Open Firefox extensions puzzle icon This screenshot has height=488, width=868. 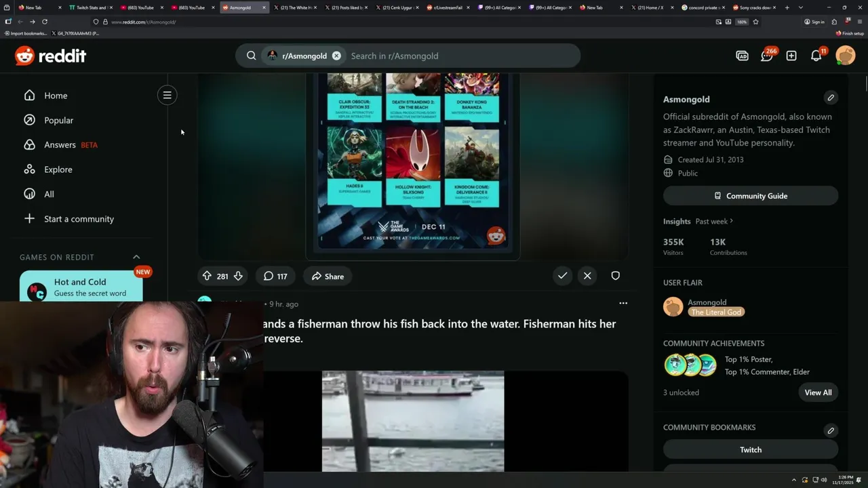pos(834,22)
